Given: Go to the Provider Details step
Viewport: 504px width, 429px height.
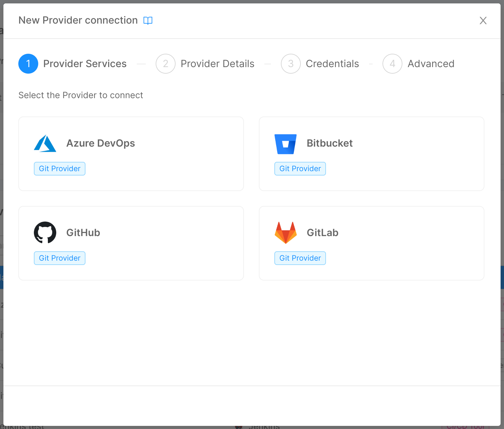Looking at the screenshot, I should tap(218, 63).
